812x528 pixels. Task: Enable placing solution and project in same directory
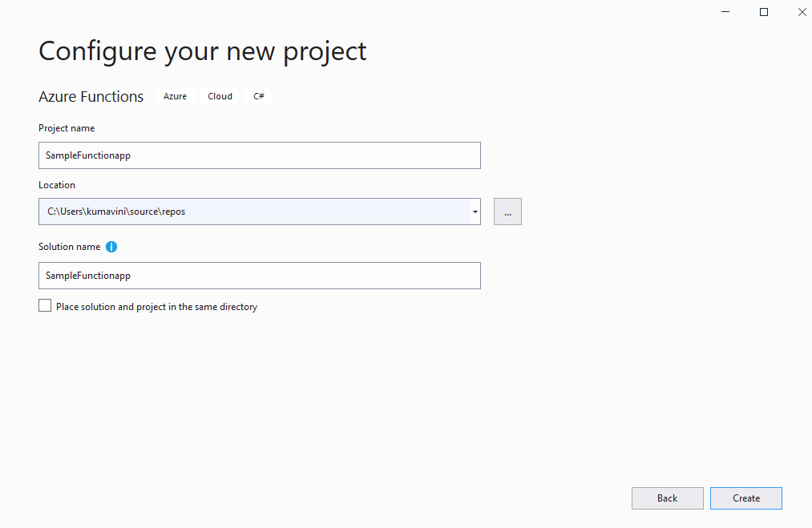[x=45, y=305]
